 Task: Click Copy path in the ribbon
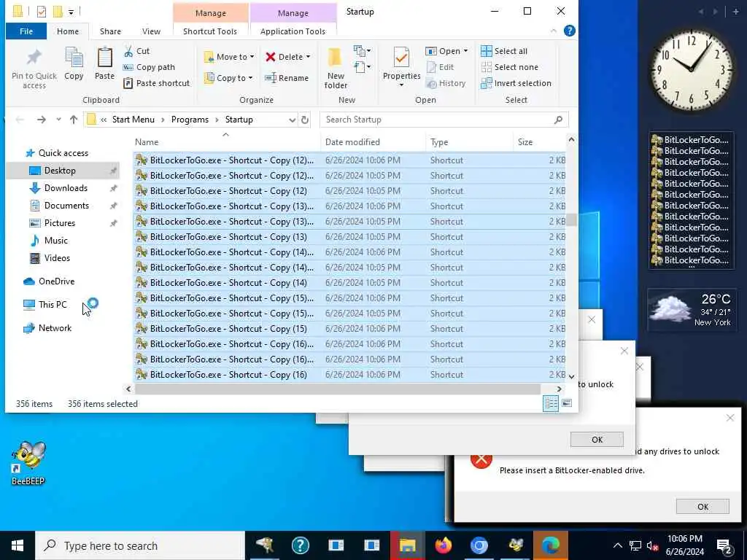pos(149,67)
